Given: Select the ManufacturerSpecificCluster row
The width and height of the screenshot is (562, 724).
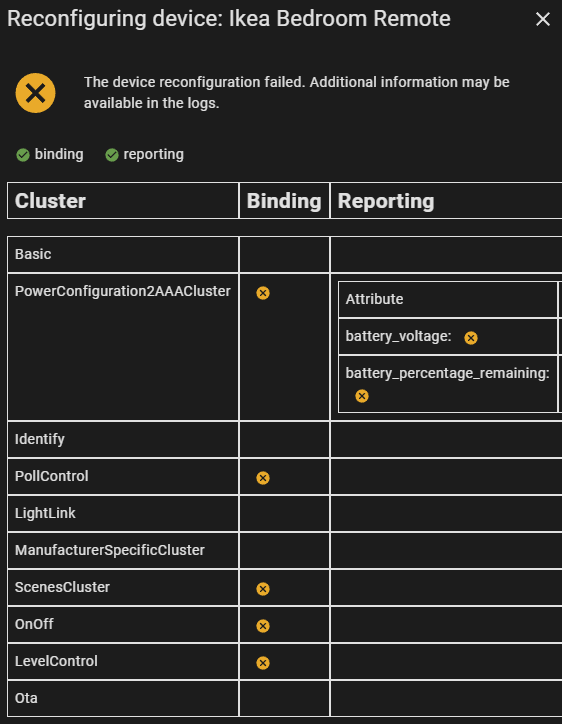Looking at the screenshot, I should (284, 550).
